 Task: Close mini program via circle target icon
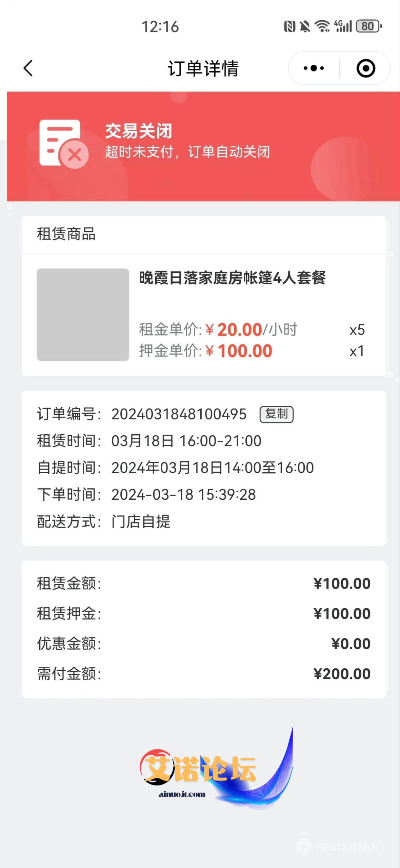(366, 68)
